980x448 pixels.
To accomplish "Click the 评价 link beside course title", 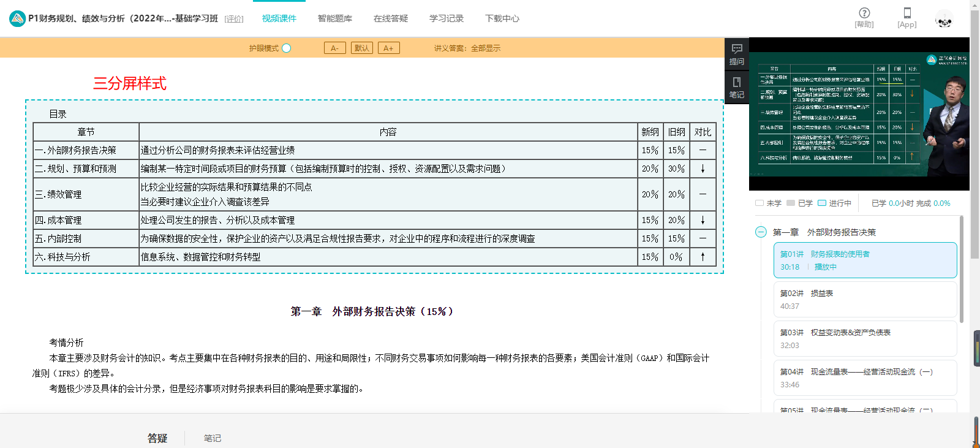I will 234,19.
